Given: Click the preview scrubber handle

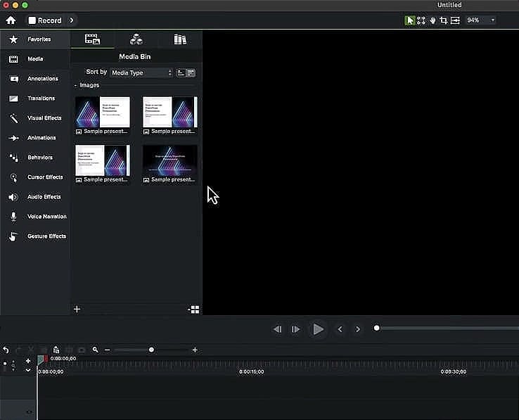Looking at the screenshot, I should point(376,328).
